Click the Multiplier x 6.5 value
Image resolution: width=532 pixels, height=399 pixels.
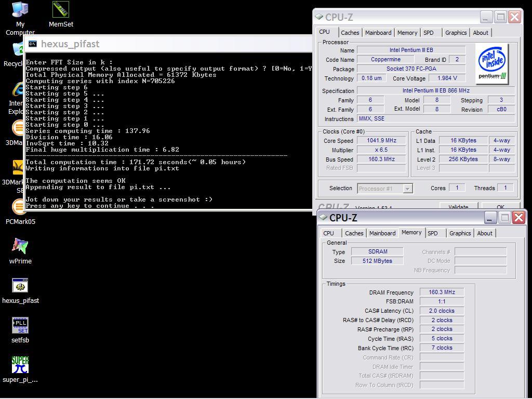tap(381, 150)
